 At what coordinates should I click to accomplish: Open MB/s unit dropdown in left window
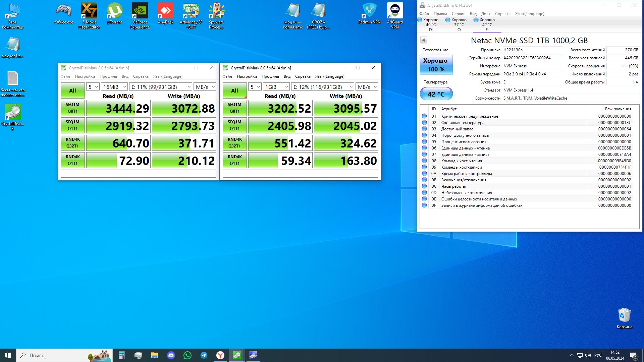pyautogui.click(x=205, y=87)
